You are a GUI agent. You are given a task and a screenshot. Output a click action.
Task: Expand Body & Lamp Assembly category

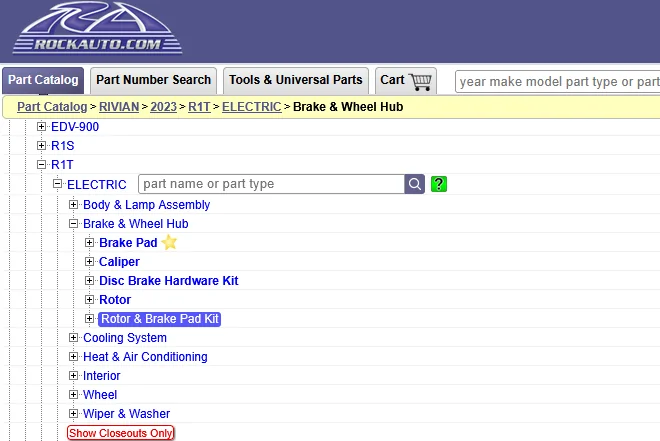coord(73,205)
